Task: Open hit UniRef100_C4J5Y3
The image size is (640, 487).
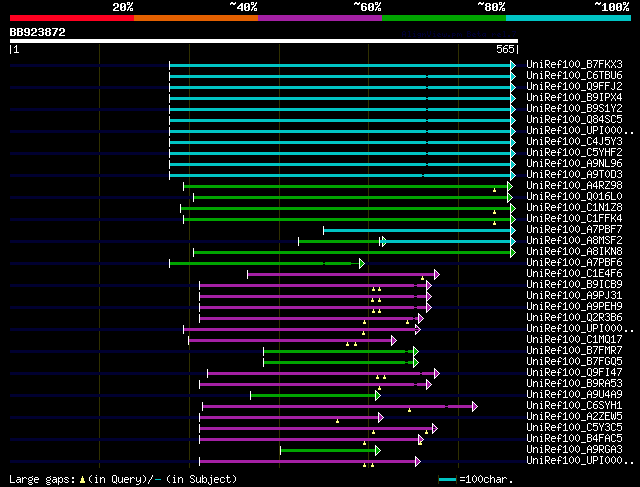Action: coord(574,142)
